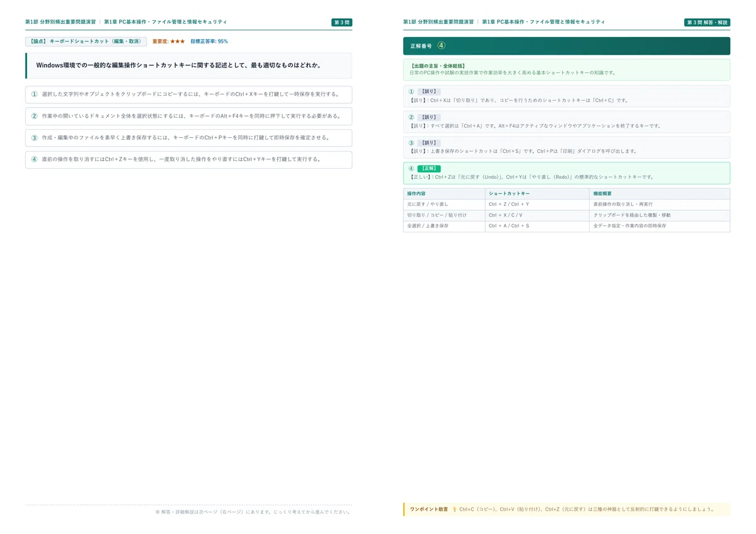Click the 【誤り】 badge in explanation ②
Image resolution: width=756 pixels, height=534 pixels.
(x=429, y=117)
